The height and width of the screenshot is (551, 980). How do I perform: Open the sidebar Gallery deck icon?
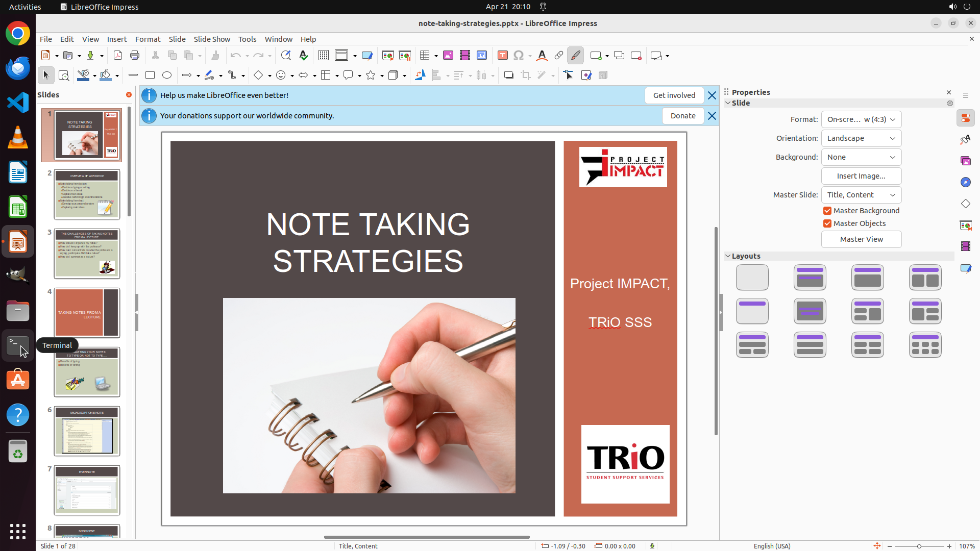965,161
